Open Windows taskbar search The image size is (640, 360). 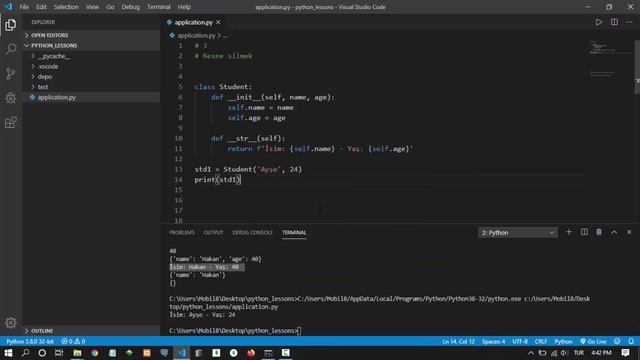tap(25, 353)
